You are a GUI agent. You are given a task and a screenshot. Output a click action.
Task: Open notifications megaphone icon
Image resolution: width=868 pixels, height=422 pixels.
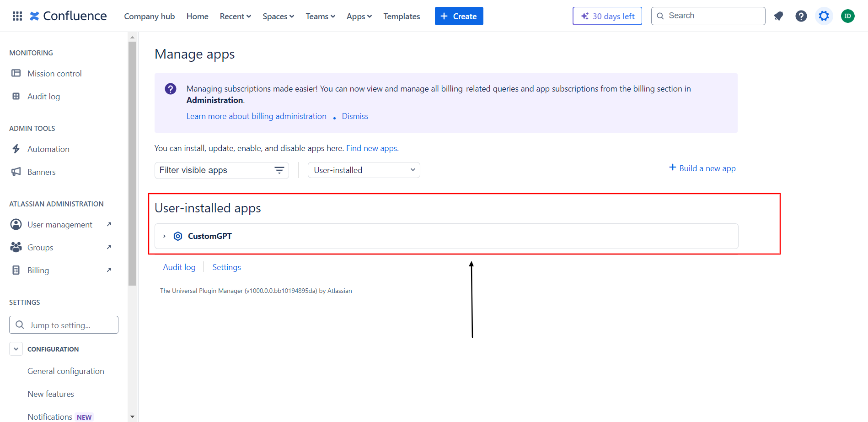coord(778,16)
